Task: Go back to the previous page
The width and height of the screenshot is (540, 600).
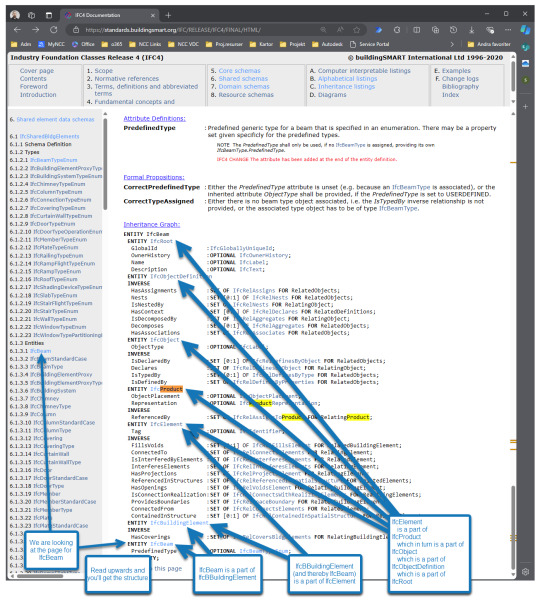Action: pos(17,30)
